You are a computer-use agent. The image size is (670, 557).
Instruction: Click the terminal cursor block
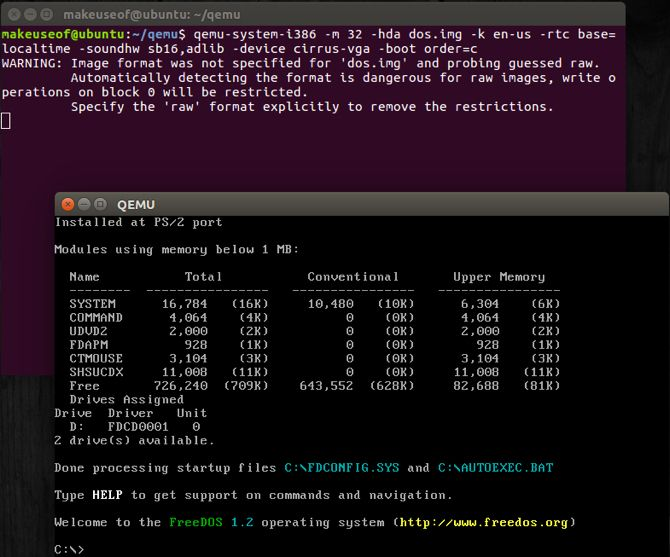[6, 121]
